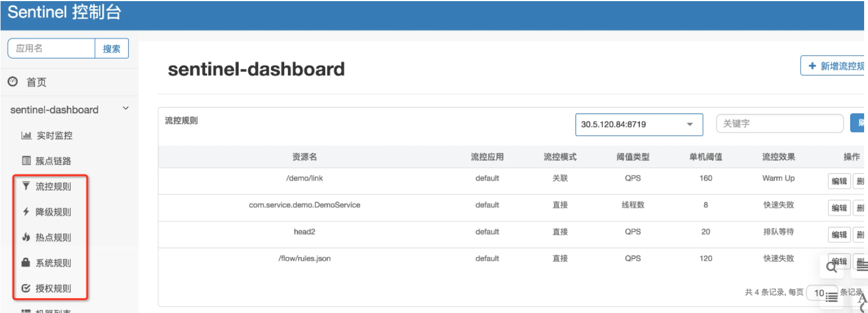Screen dimensions: 868x313
Task: Click the 资源名 column header
Action: (305, 157)
